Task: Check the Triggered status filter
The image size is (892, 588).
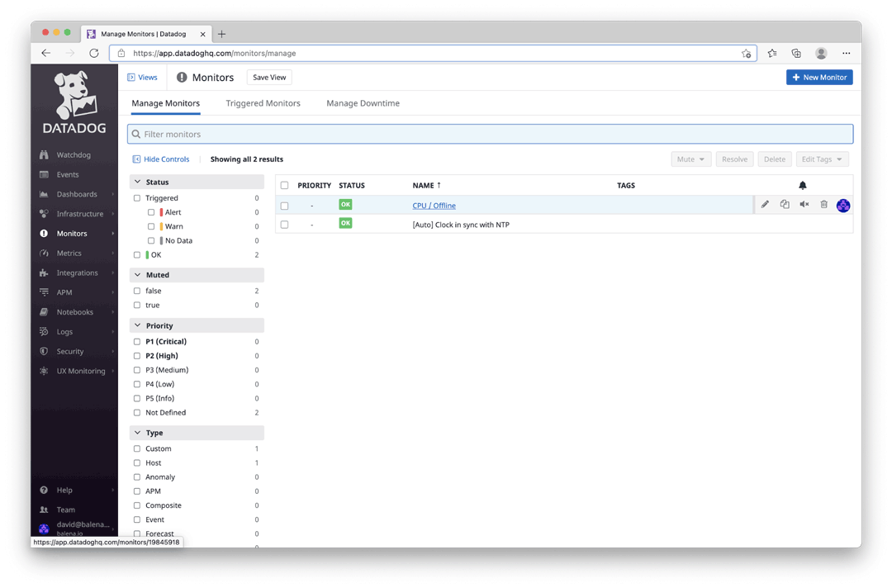Action: pyautogui.click(x=138, y=198)
